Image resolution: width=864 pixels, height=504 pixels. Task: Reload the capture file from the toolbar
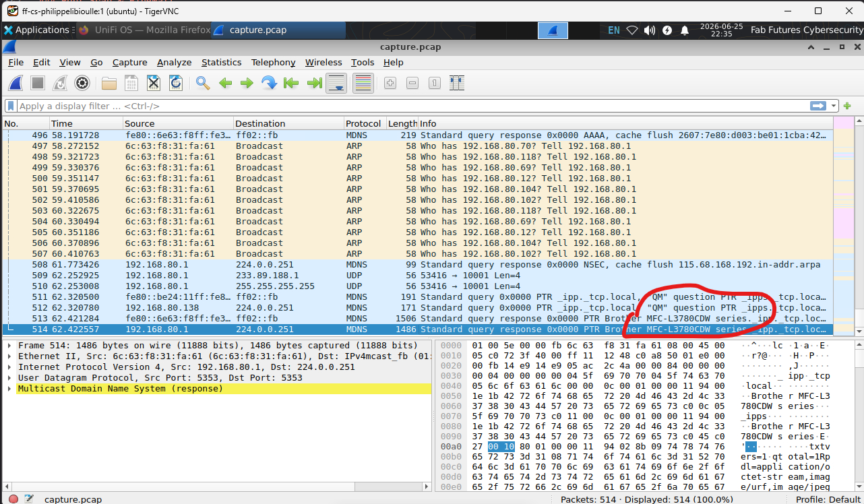pyautogui.click(x=175, y=83)
